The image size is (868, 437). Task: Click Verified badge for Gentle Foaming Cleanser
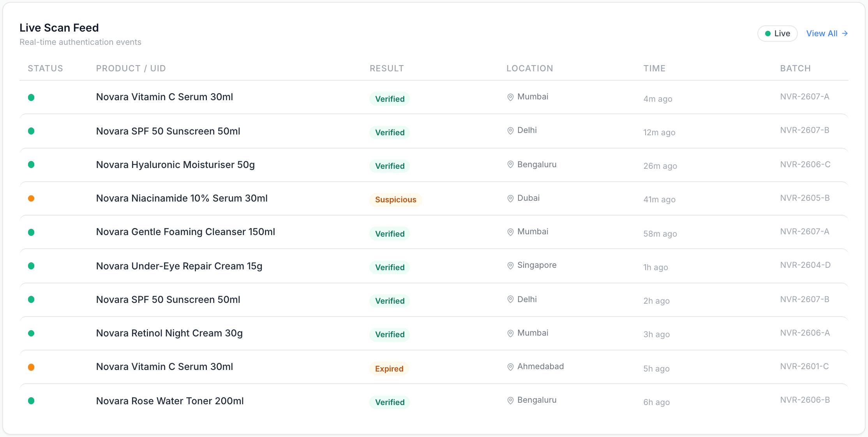(x=390, y=234)
